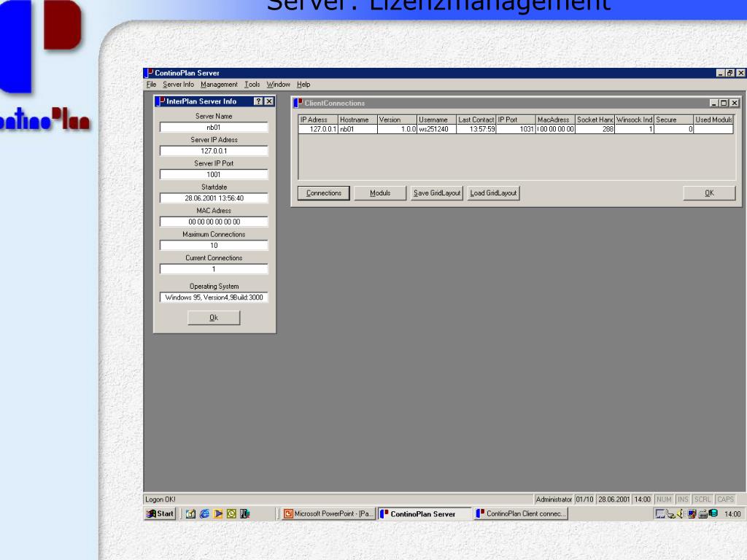Image resolution: width=747 pixels, height=560 pixels.
Task: Select the Hostname column header
Action: [x=357, y=120]
